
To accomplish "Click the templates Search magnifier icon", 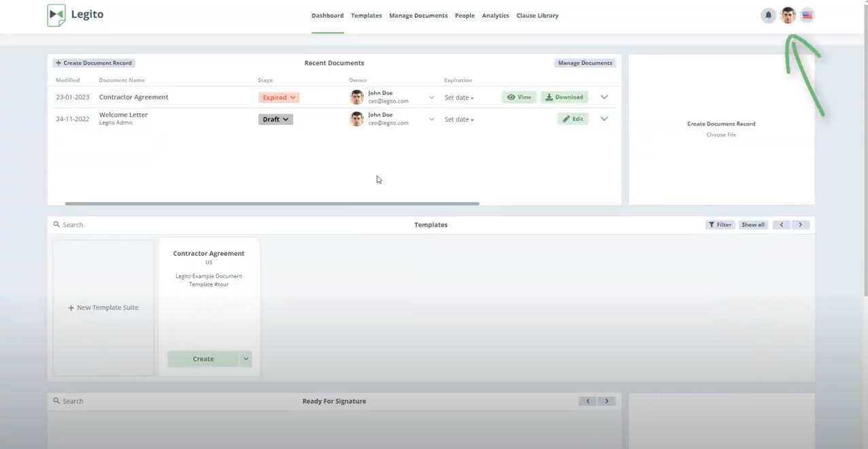I will (x=56, y=224).
